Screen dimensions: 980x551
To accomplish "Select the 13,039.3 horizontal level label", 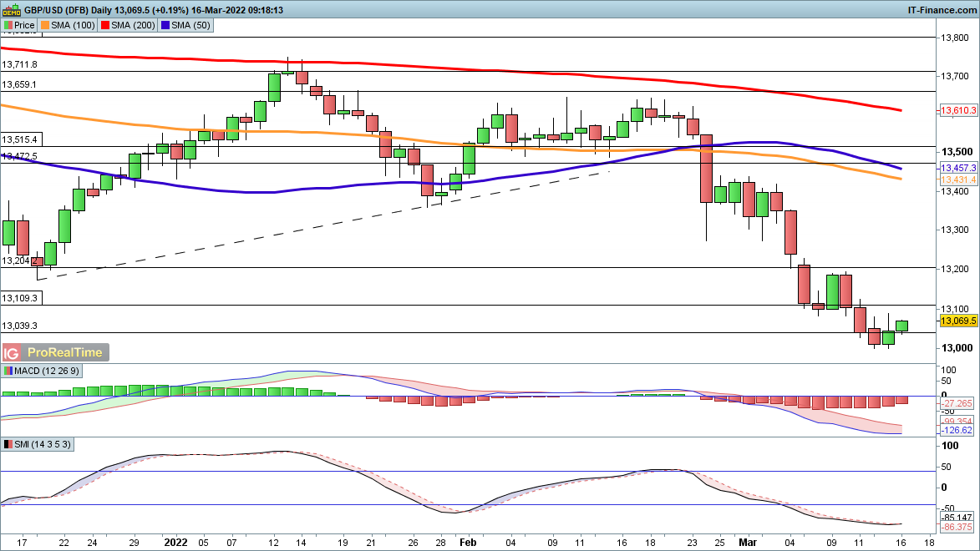I will tap(19, 326).
